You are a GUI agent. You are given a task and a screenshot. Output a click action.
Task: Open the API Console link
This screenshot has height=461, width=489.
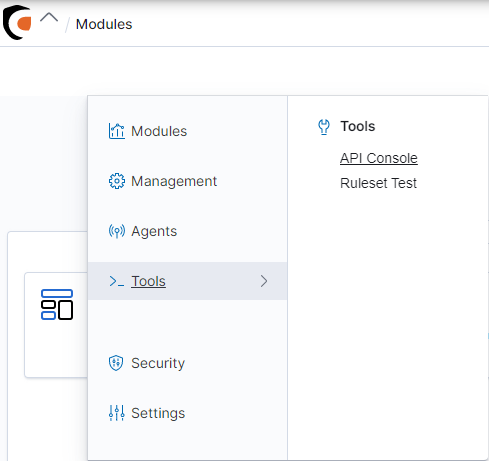379,158
